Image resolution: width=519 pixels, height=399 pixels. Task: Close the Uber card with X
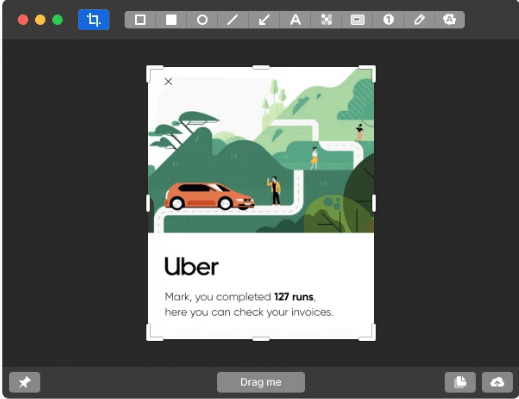[x=168, y=81]
